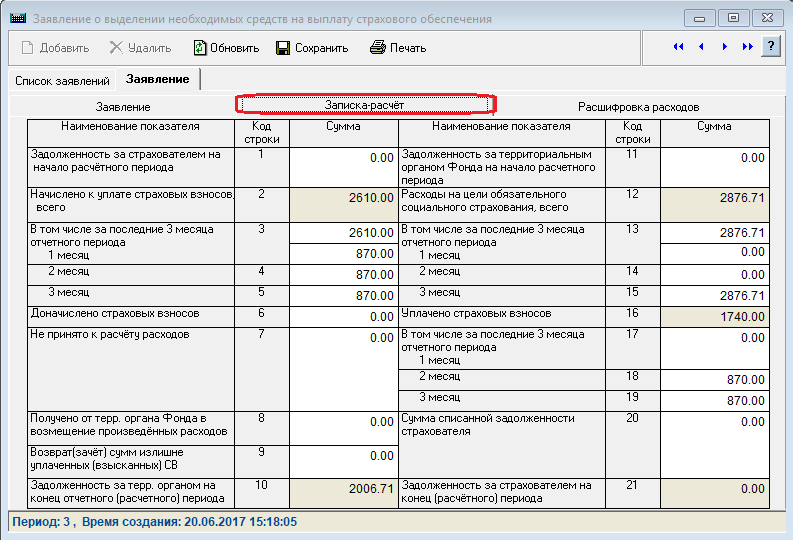Screen dimensions: 793x540
Task: Click the Добавить document icon
Action: click(x=27, y=48)
